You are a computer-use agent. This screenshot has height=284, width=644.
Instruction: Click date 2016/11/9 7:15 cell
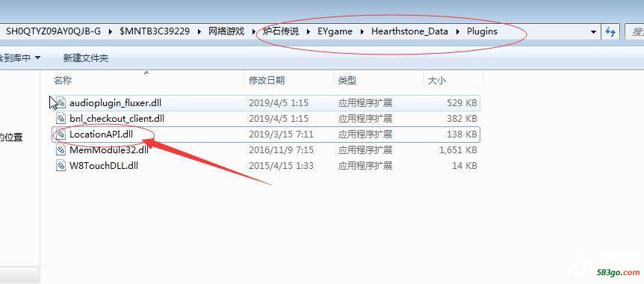(282, 149)
